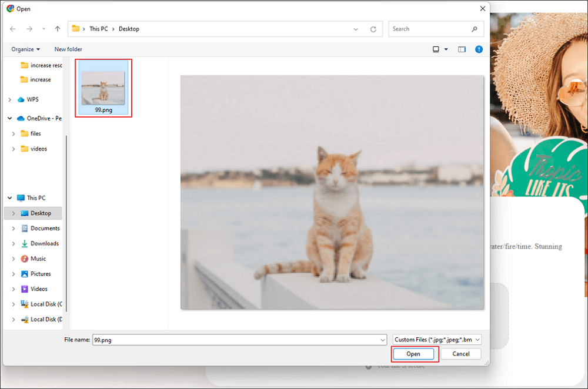The image size is (588, 389).
Task: Click the Refresh button in address bar
Action: 373,29
